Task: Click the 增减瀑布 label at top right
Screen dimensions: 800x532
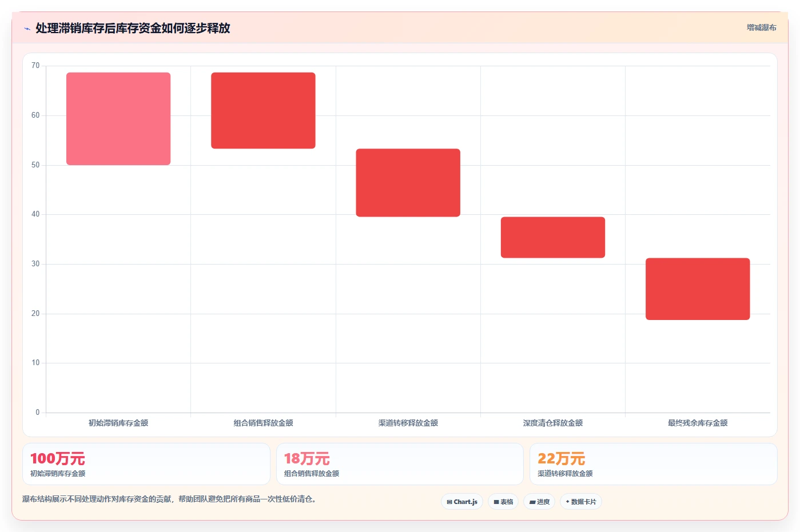Action: [761, 27]
